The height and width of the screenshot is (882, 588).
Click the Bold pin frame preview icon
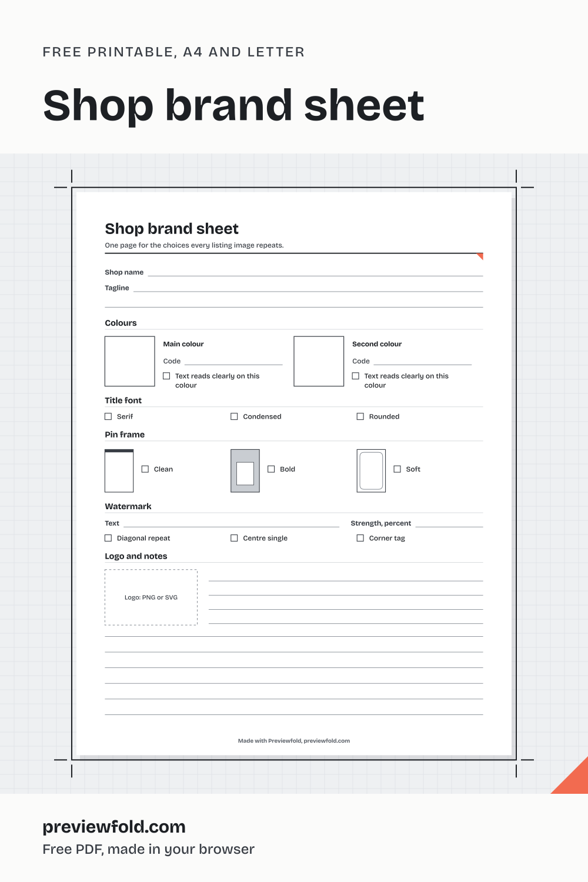[x=245, y=471]
